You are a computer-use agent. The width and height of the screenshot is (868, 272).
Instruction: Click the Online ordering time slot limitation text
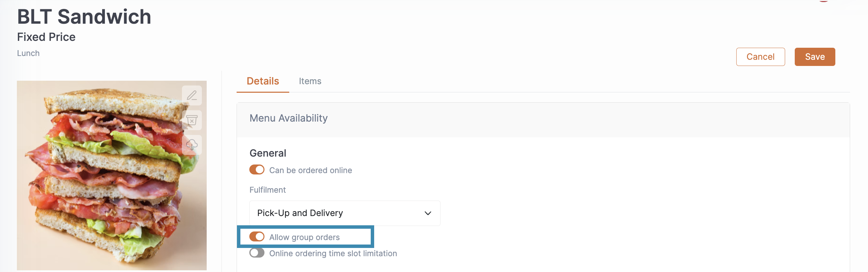point(333,253)
